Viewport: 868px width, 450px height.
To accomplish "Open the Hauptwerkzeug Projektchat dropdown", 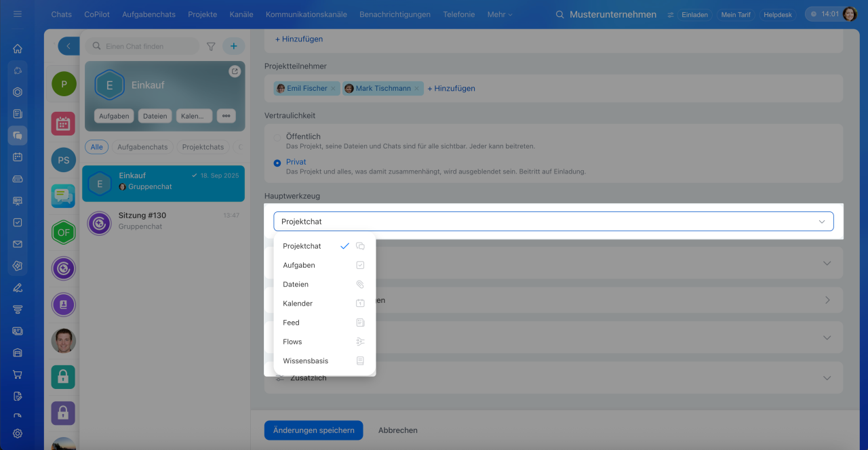I will (x=553, y=222).
